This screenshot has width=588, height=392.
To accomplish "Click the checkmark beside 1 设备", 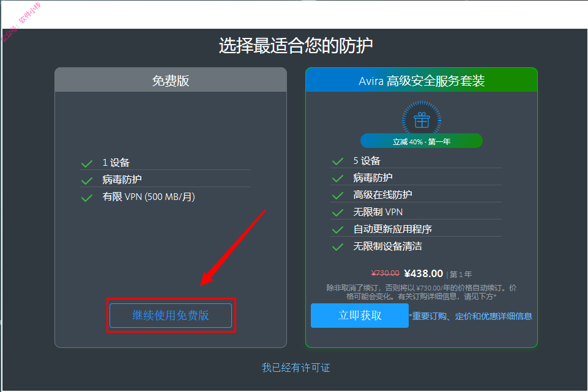I will pyautogui.click(x=87, y=164).
